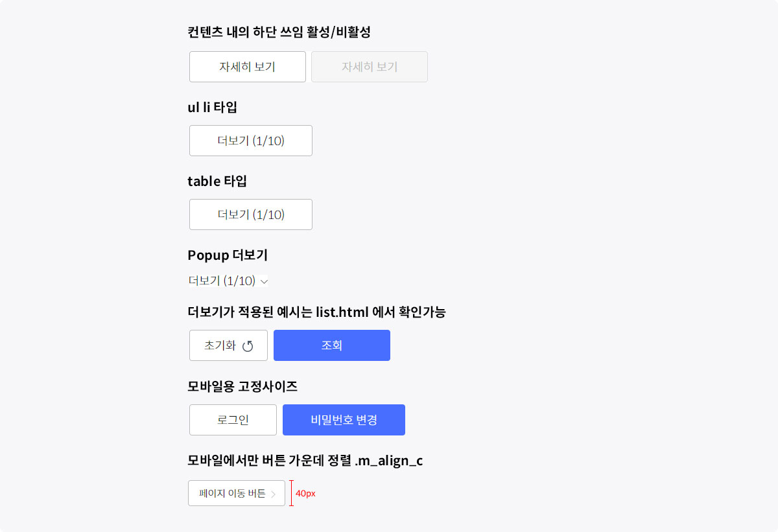The height and width of the screenshot is (532, 778).
Task: Click the 모바일용 고정사이즈 heading
Action: click(242, 386)
